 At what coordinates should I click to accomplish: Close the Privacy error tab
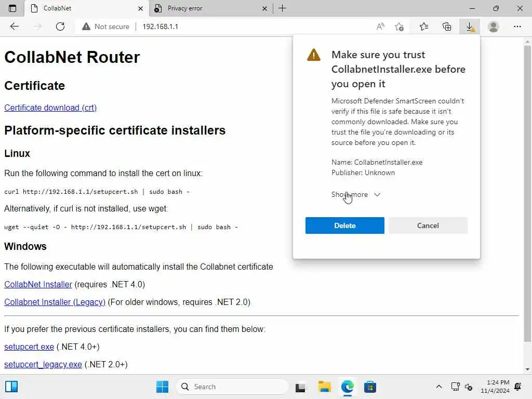click(264, 8)
